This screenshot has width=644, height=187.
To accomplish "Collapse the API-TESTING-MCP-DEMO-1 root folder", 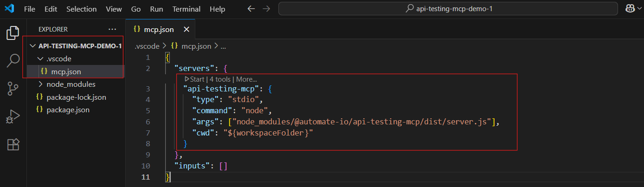I will pos(76,46).
